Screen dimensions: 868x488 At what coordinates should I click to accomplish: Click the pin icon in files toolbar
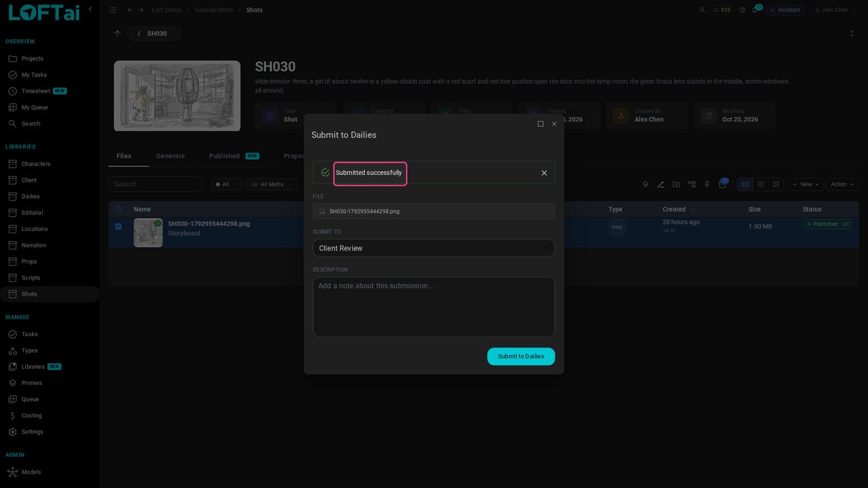707,184
